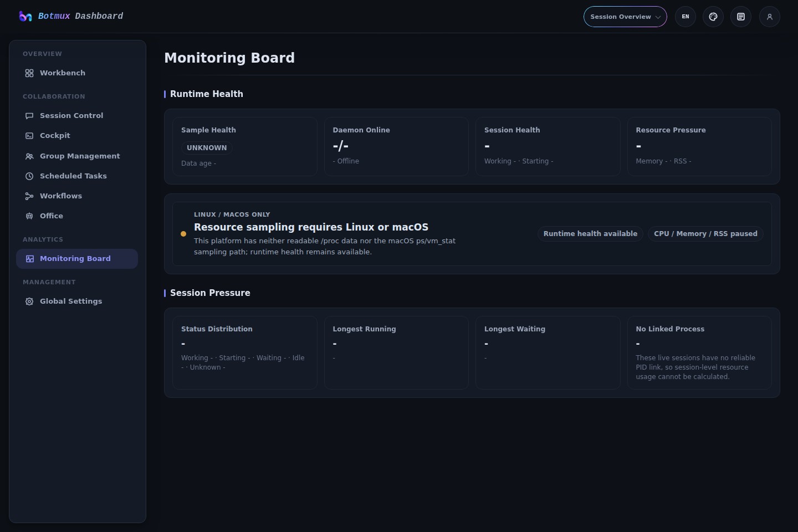Viewport: 798px width, 532px height.
Task: Select Monitoring Board in sidebar
Action: pos(77,259)
